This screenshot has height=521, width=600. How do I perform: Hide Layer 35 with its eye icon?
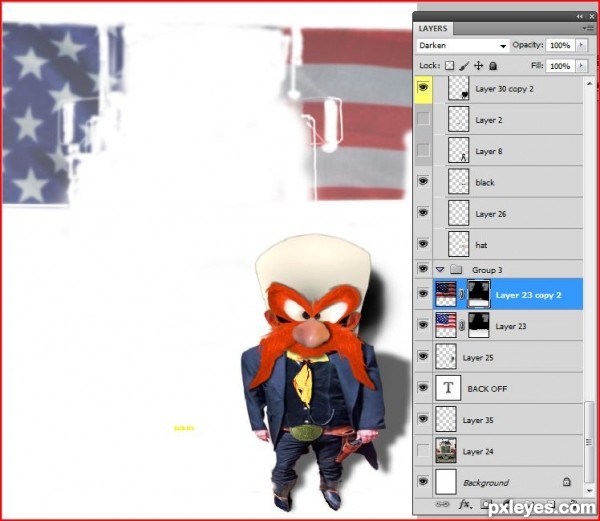(423, 419)
